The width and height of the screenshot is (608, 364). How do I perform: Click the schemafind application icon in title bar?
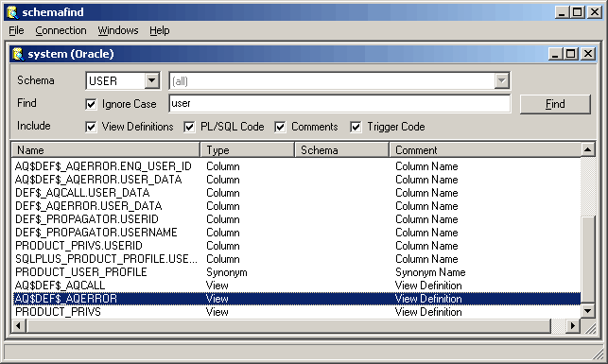(12, 12)
